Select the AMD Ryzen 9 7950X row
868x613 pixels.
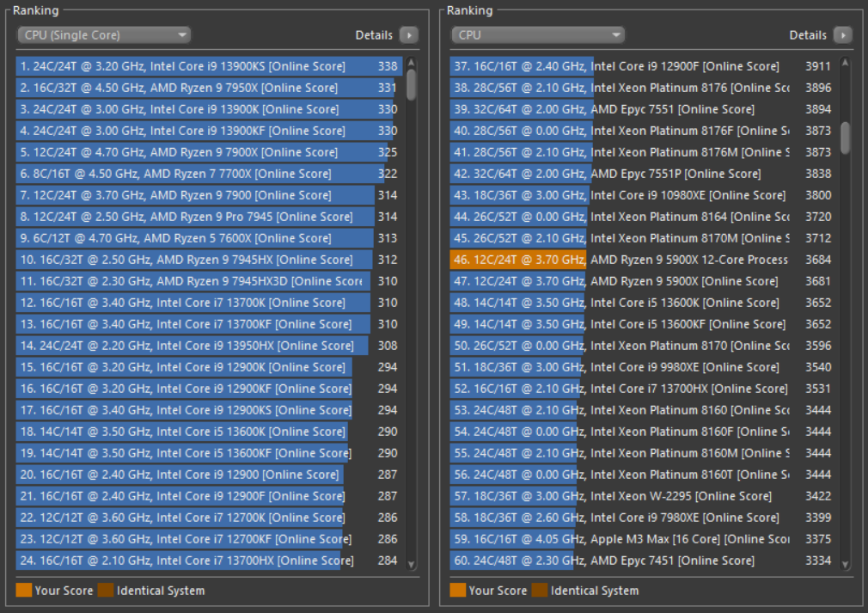[209, 88]
